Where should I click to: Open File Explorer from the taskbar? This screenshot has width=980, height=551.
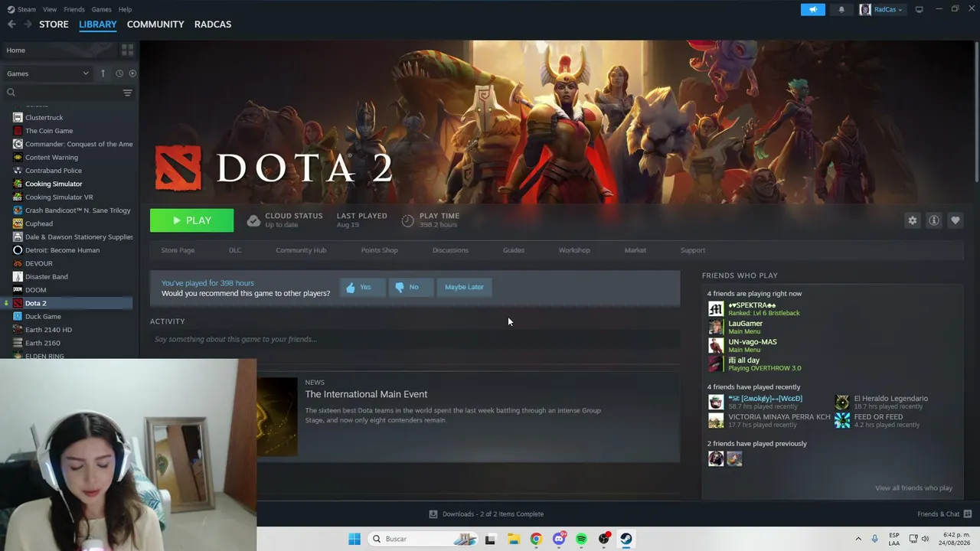click(513, 539)
